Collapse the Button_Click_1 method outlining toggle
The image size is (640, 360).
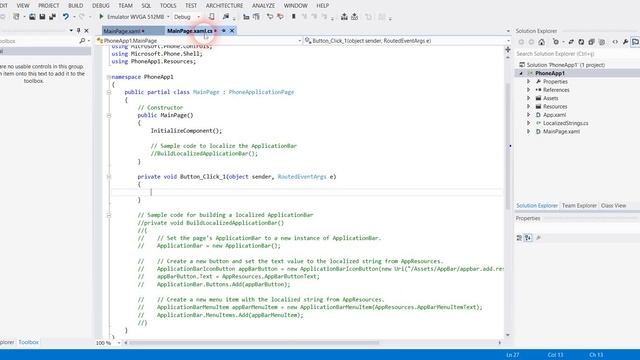[109, 177]
